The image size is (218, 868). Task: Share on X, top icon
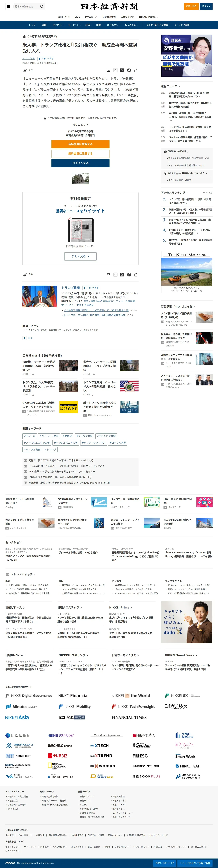122,70
